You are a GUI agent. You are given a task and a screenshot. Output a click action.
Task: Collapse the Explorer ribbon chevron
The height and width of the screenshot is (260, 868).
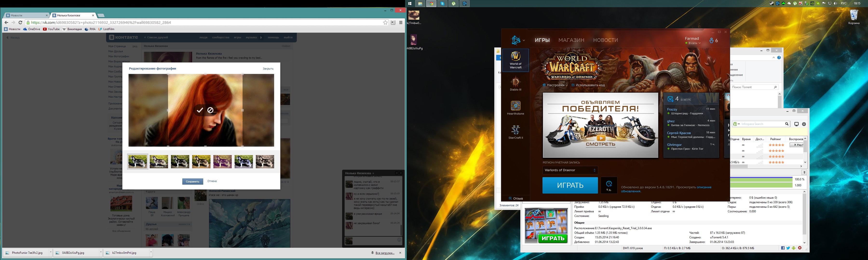click(x=773, y=58)
